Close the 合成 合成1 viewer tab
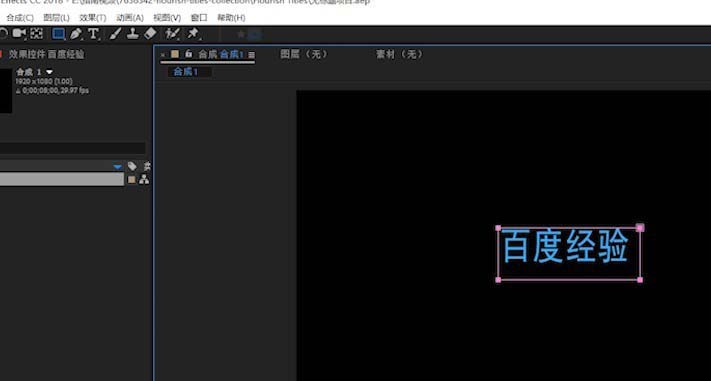Viewport: 711px width, 381px height. (x=163, y=55)
